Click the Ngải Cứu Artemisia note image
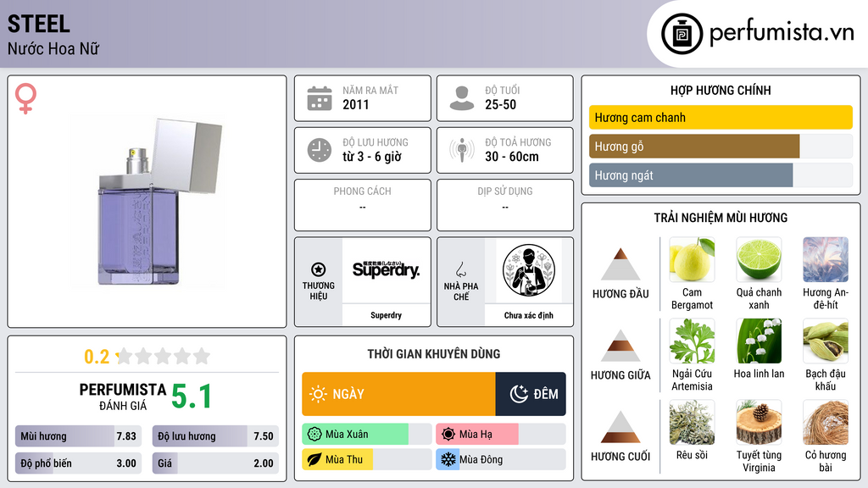 pyautogui.click(x=692, y=341)
